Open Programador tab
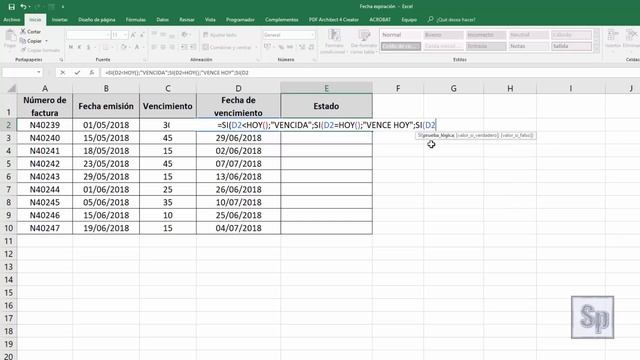 pyautogui.click(x=240, y=20)
